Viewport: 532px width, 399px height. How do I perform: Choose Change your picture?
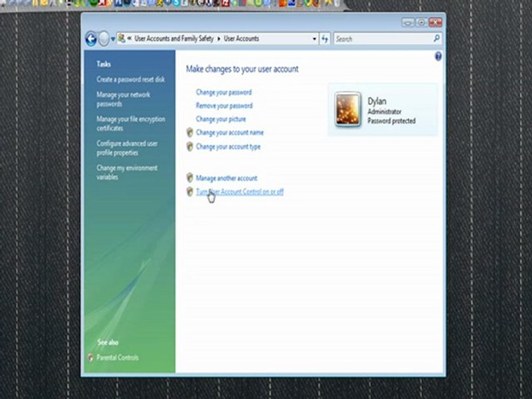click(221, 119)
